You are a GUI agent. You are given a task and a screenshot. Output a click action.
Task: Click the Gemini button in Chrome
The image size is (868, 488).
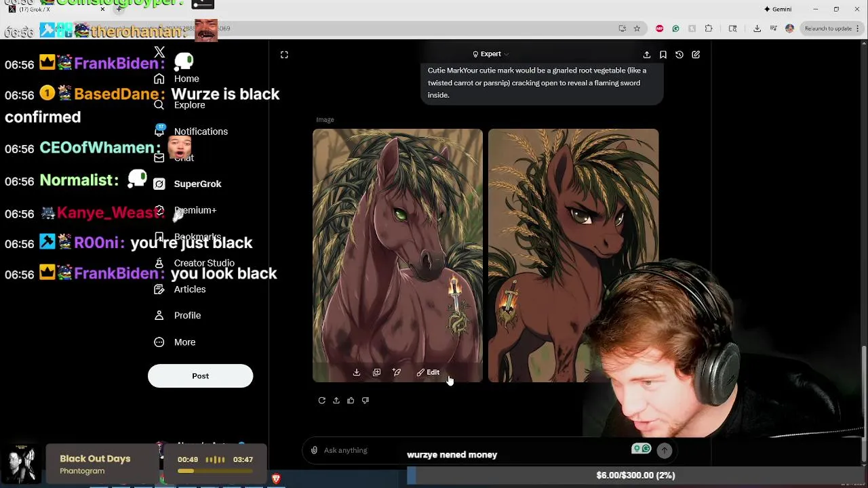click(778, 9)
